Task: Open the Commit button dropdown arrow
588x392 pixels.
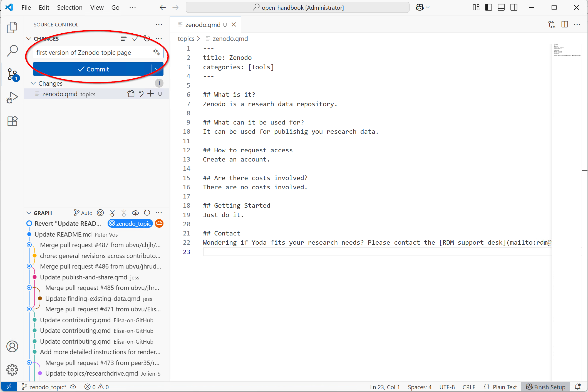Action: coord(157,69)
